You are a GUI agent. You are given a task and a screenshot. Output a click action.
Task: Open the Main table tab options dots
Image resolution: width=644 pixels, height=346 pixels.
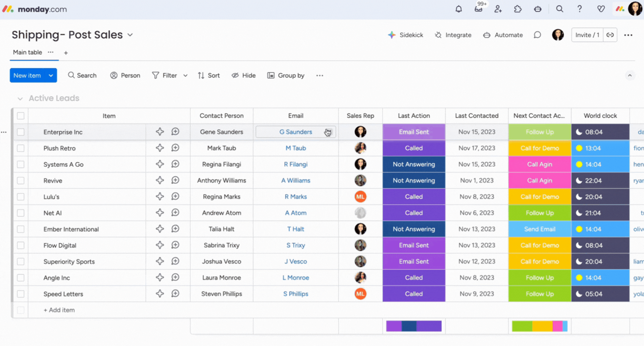click(x=51, y=52)
